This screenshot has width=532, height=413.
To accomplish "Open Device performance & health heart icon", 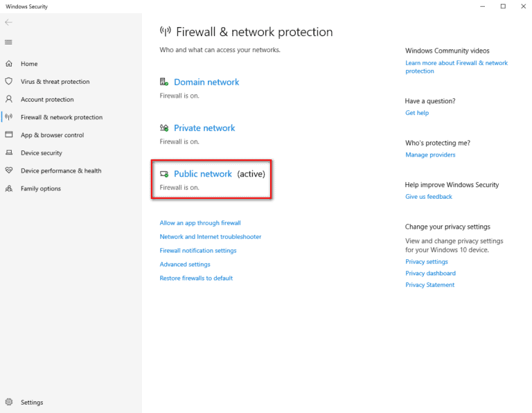I will pyautogui.click(x=9, y=170).
